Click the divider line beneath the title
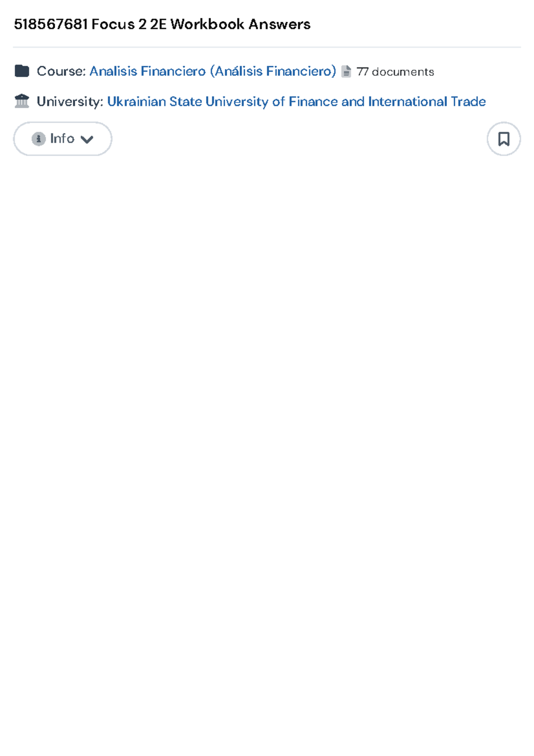 point(267,47)
